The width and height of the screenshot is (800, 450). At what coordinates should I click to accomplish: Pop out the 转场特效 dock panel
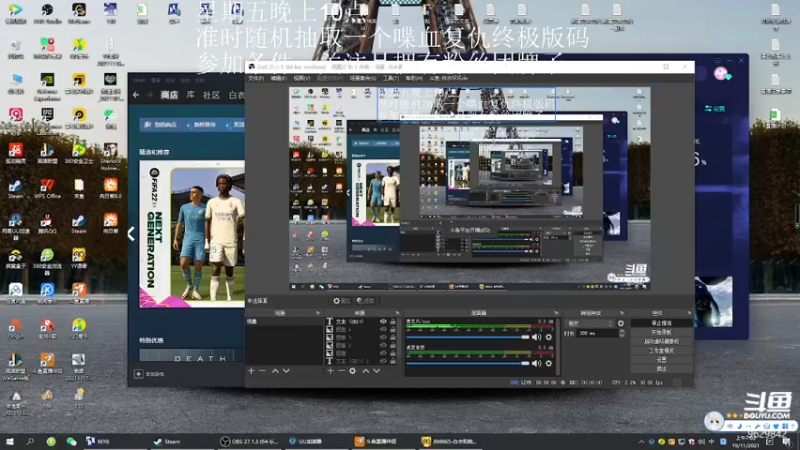tap(622, 313)
